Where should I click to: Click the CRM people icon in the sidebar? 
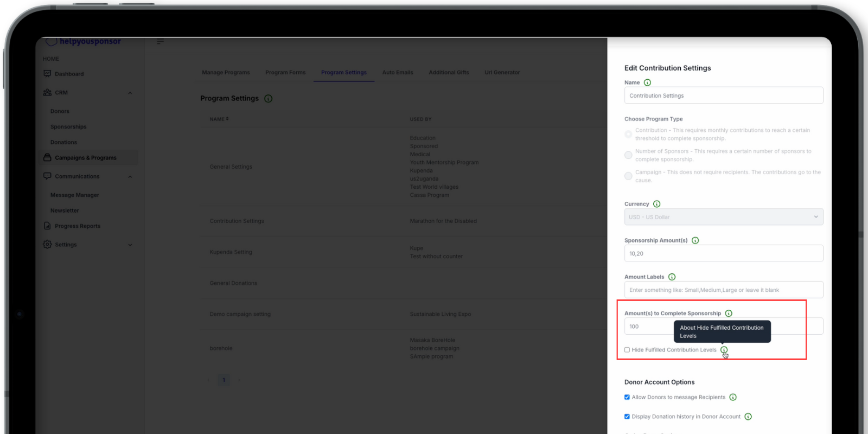click(x=47, y=92)
